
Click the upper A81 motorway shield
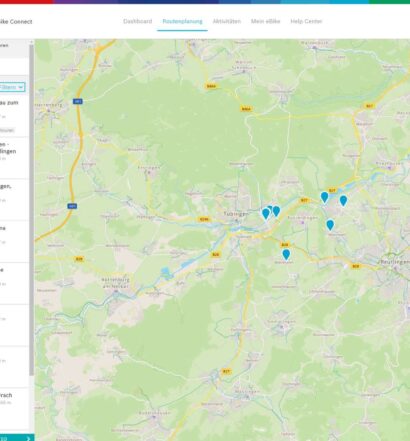click(78, 101)
